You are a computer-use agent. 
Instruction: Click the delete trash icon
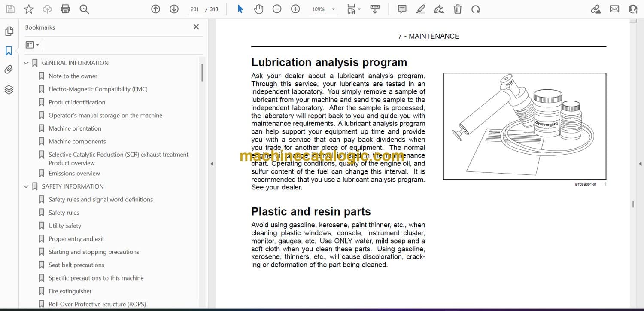coord(458,9)
